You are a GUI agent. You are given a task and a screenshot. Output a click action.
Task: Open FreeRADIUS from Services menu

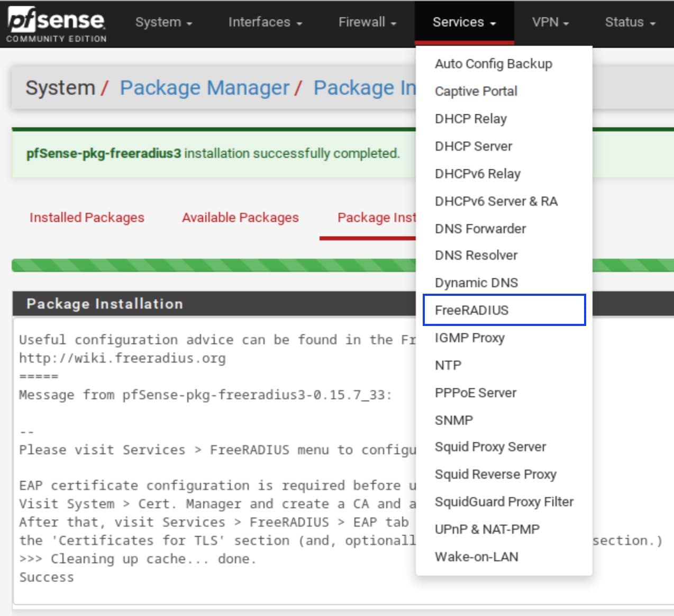coord(504,310)
